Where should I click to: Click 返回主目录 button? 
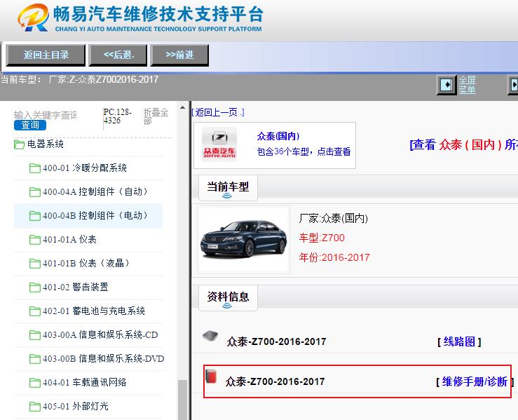(x=46, y=55)
